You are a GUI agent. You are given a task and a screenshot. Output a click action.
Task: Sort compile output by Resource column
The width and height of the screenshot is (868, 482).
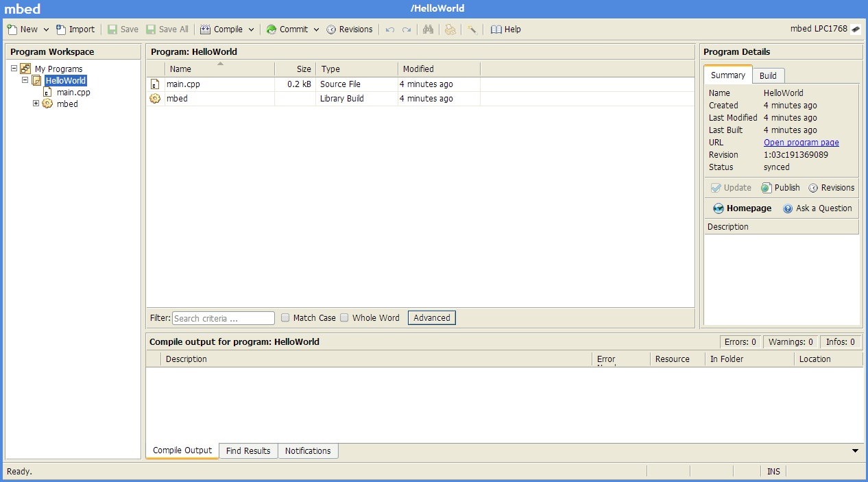pyautogui.click(x=677, y=359)
